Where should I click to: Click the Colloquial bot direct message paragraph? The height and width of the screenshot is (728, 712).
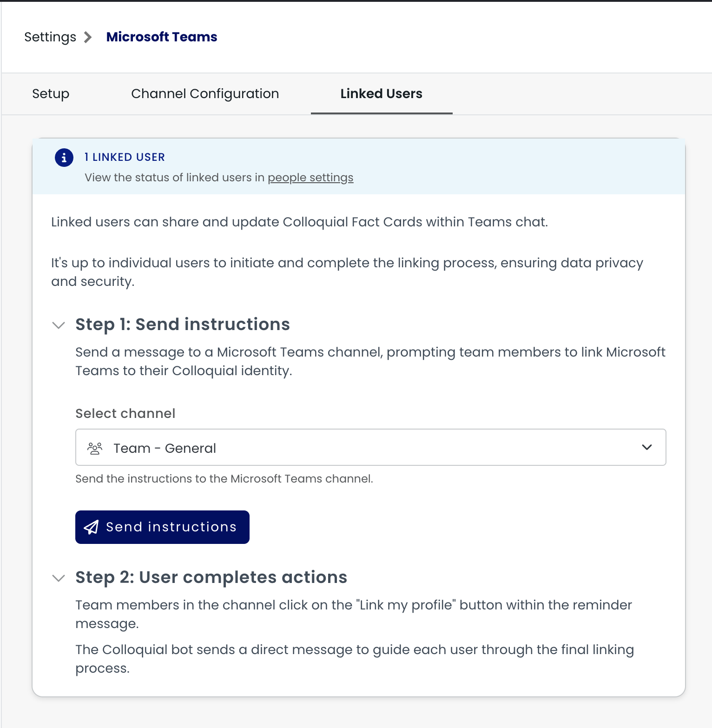pos(355,659)
